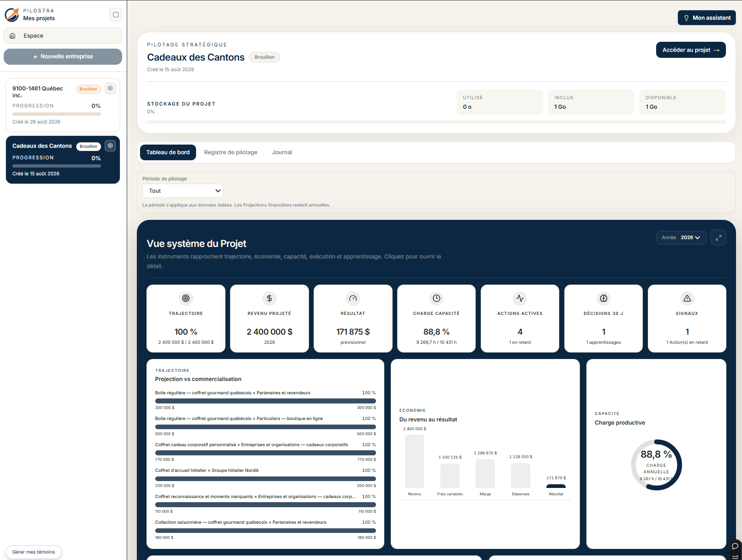Open settings gear for 9100-1461 Québec inc.
Screen dimensions: 742x560
(x=110, y=89)
